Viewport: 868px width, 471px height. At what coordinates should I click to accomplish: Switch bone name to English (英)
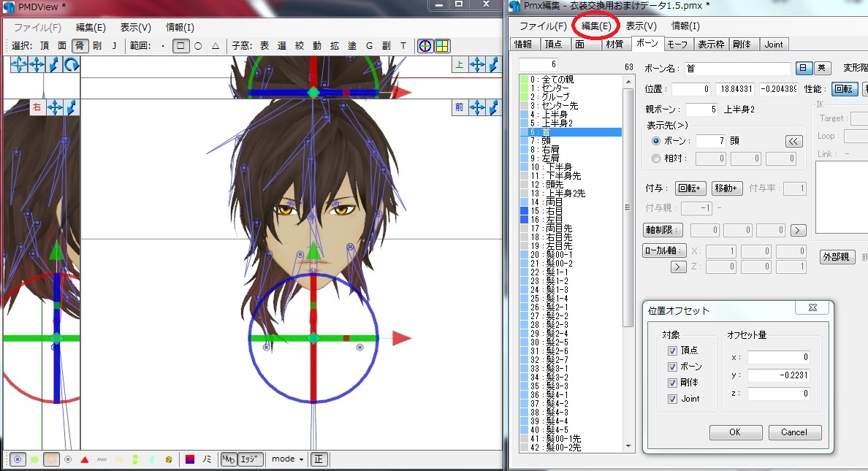tap(821, 68)
